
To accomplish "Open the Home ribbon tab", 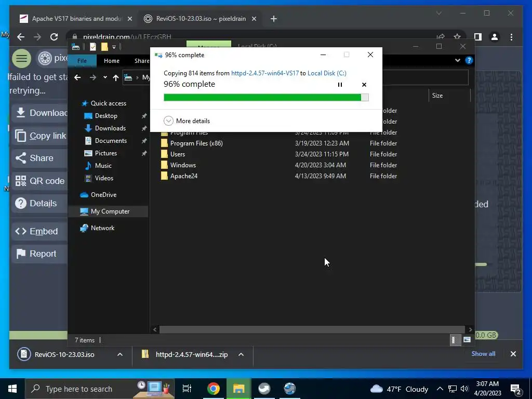I will point(112,61).
